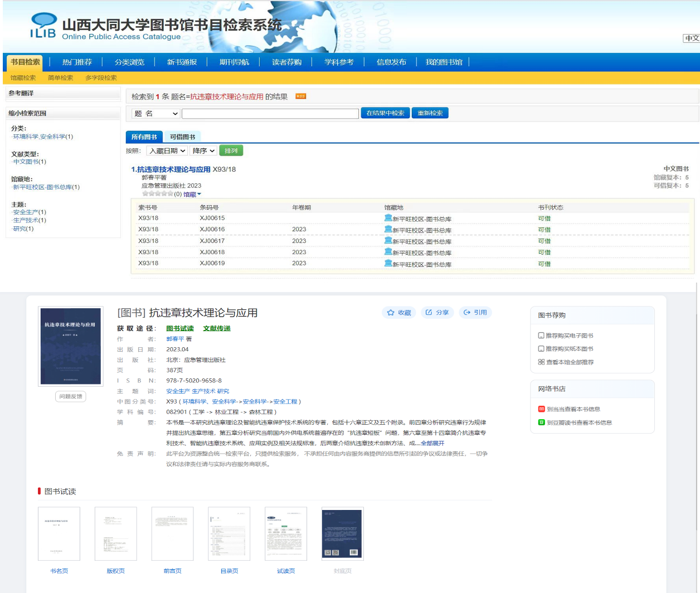
Task: Click the 重新检索 button
Action: [430, 113]
